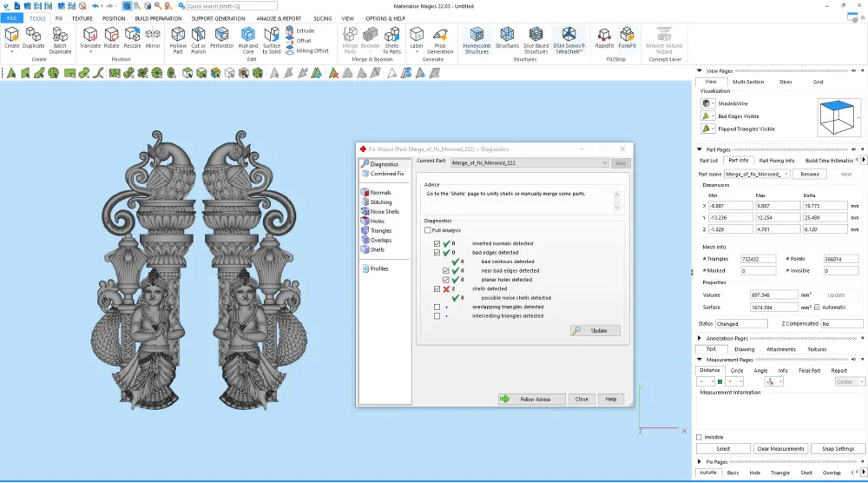Launch the RapidFit tool
Image resolution: width=868 pixels, height=483 pixels.
pyautogui.click(x=604, y=38)
